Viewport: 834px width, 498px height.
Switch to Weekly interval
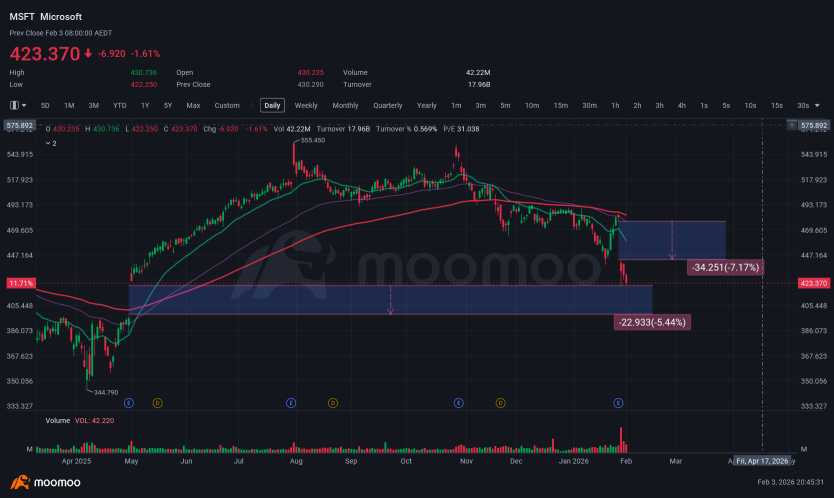306,105
